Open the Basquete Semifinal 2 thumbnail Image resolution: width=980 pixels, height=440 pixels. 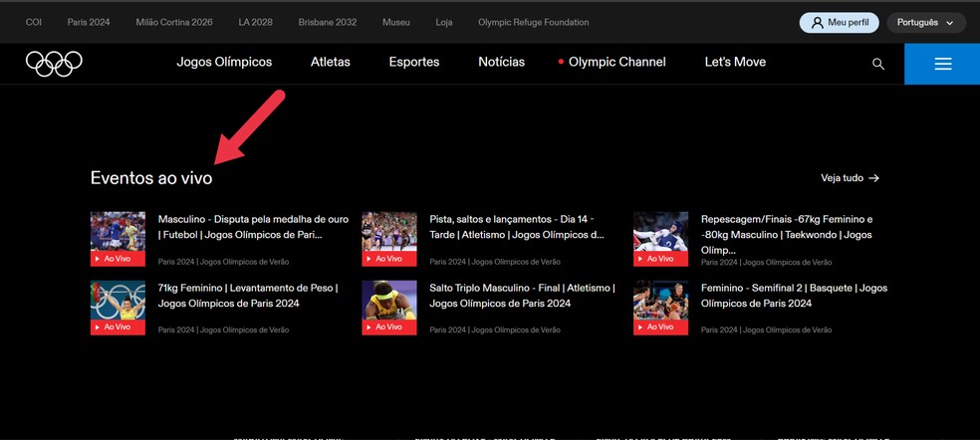coord(660,308)
